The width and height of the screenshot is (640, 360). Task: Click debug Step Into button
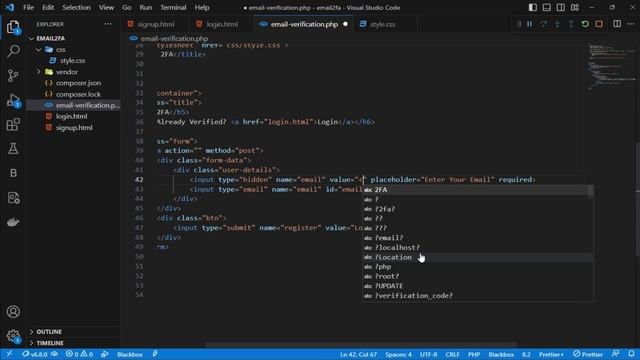557,24
